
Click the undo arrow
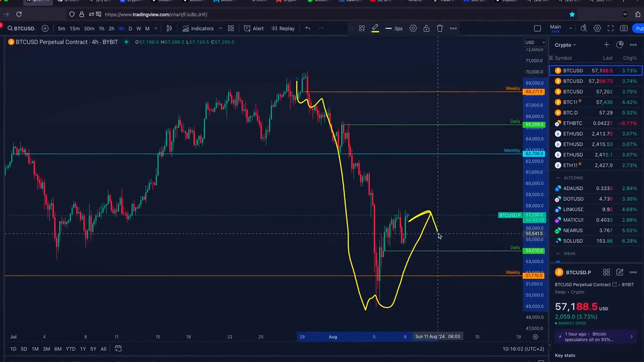(308, 28)
